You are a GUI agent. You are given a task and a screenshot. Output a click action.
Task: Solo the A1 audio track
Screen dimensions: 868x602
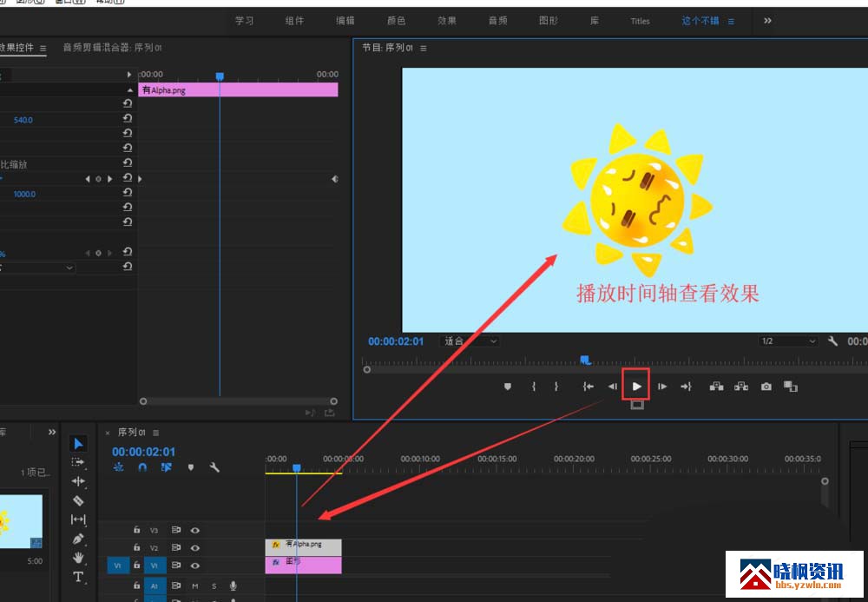214,585
